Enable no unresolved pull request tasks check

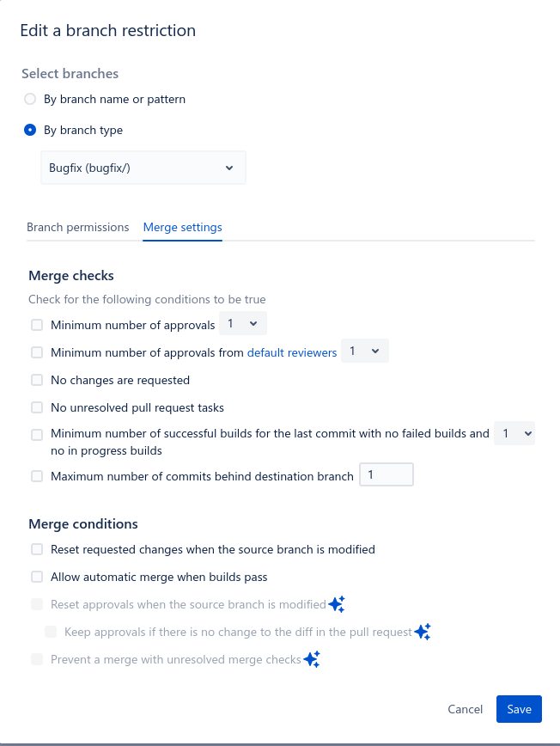tap(37, 407)
